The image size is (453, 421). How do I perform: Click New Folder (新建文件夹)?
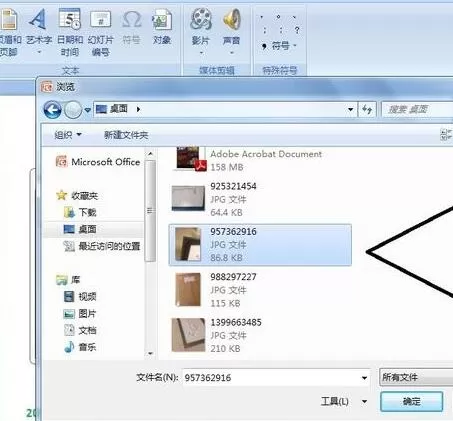click(x=126, y=135)
